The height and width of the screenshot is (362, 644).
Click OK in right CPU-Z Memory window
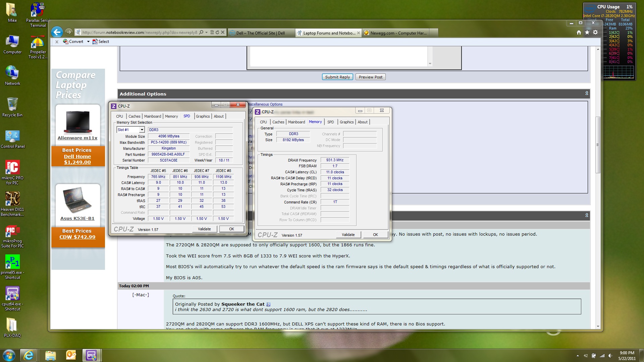(x=375, y=235)
